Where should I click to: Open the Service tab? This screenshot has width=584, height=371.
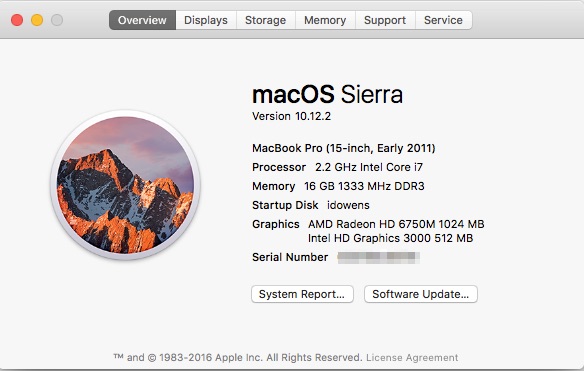[444, 20]
